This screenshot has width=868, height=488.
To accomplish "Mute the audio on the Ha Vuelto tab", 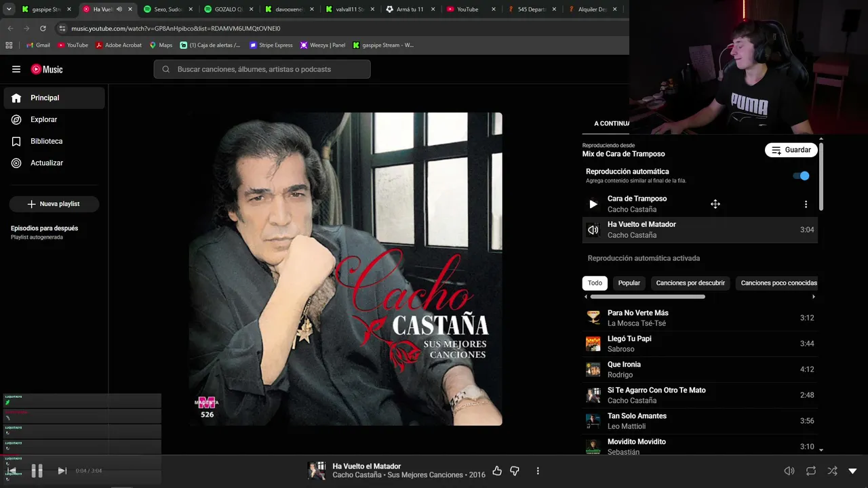I will (119, 9).
